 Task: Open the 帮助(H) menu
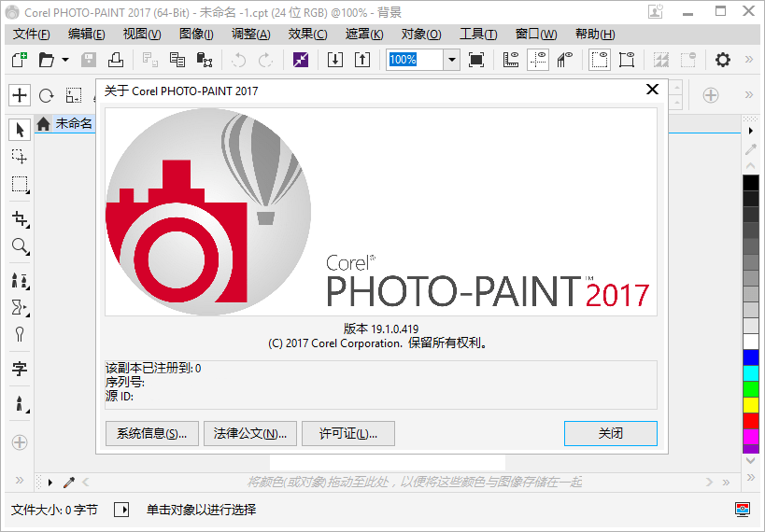595,35
